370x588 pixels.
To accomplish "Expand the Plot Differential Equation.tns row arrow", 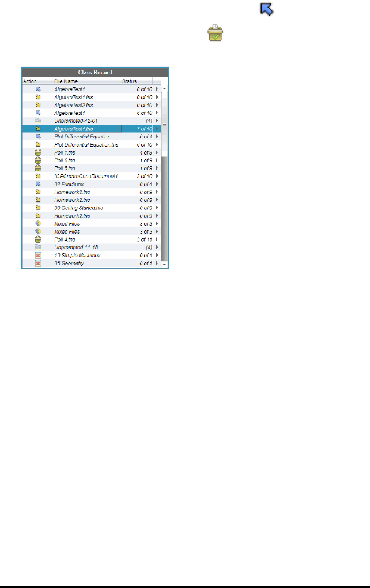I will point(157,144).
